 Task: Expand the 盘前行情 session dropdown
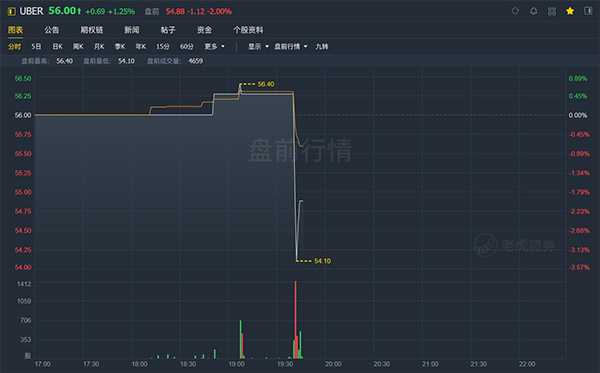(291, 47)
